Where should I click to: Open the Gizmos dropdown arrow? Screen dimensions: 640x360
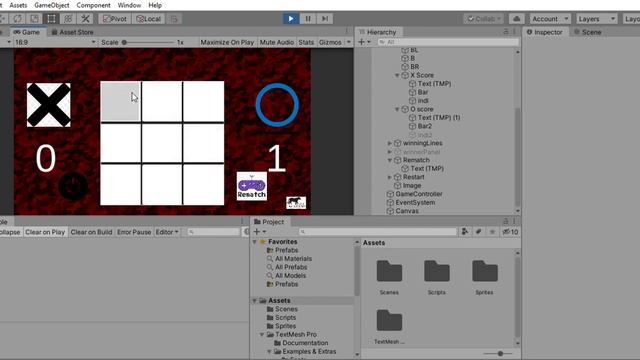pyautogui.click(x=349, y=42)
